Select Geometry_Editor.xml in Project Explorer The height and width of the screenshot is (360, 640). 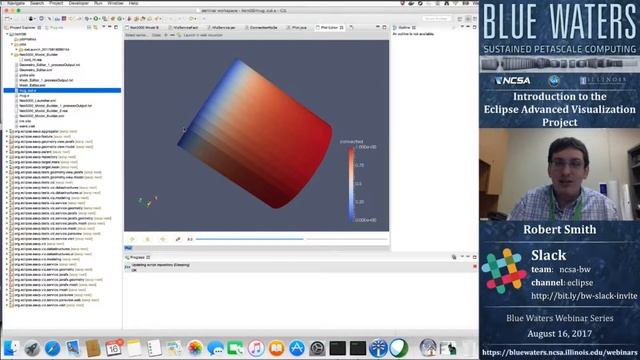(35, 70)
